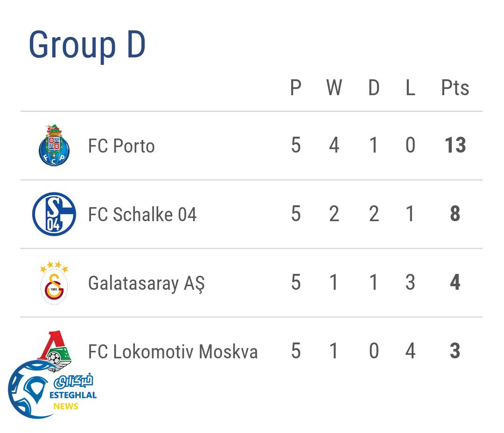Open the FC Porto team name

pyautogui.click(x=121, y=146)
